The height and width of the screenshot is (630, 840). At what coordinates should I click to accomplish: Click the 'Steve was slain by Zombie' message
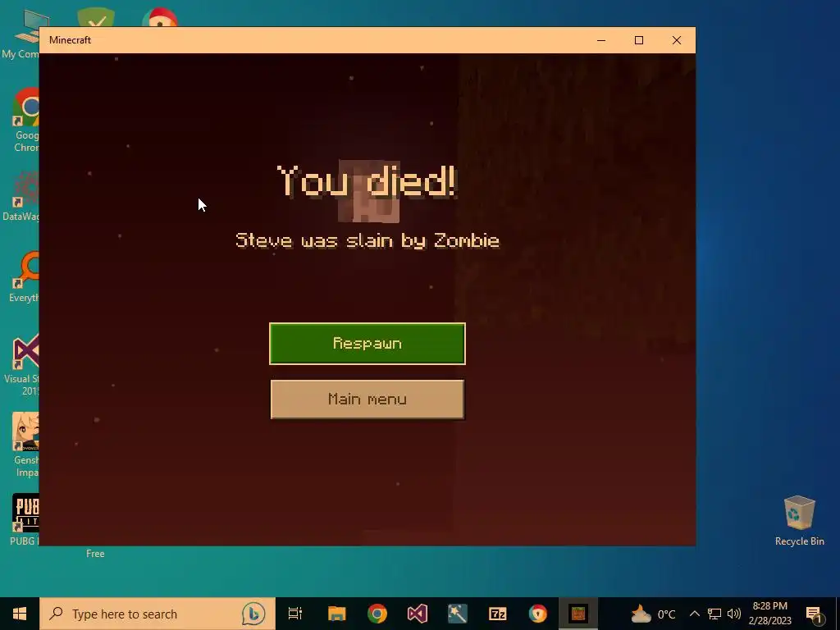pyautogui.click(x=367, y=240)
